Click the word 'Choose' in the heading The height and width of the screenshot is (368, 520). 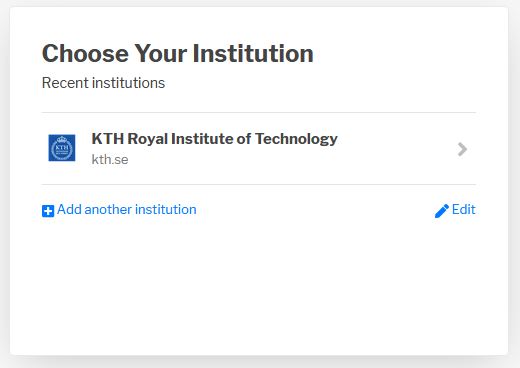point(85,53)
